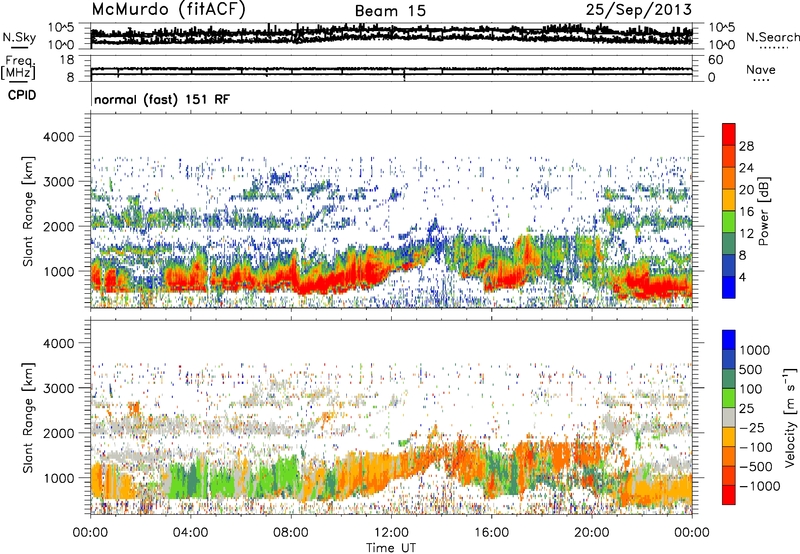Click the blue segment of Power color bar
Viewport: 800px width, 554px height.
pos(729,287)
